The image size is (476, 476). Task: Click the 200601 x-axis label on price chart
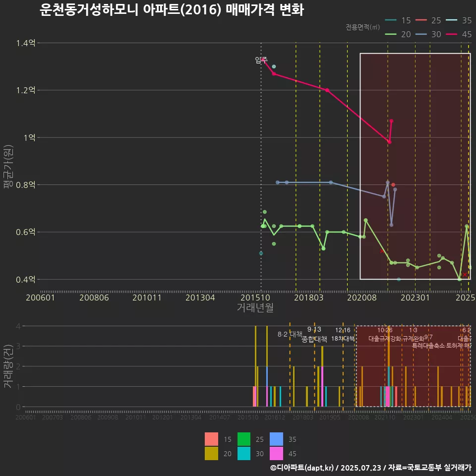[40, 297]
